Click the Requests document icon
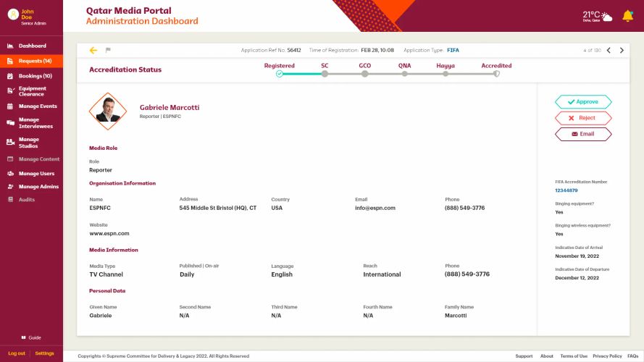Screen dimensions: 644x362 10,61
